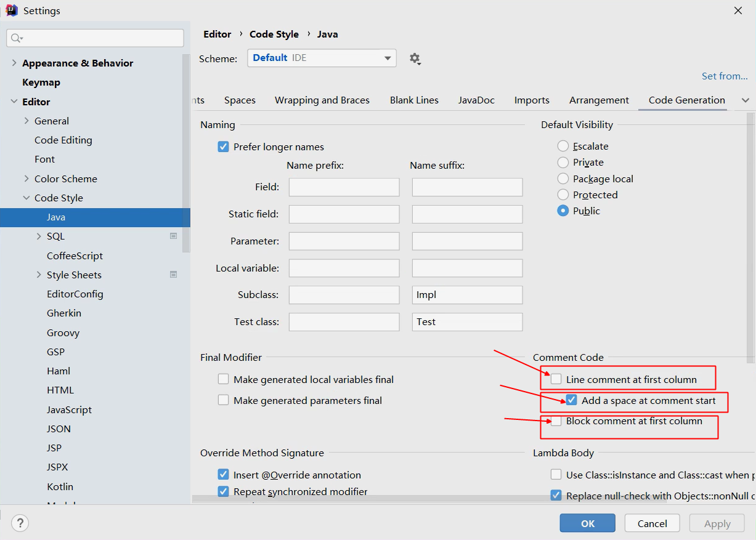Switch to the Wrapping and Braces tab

[322, 100]
